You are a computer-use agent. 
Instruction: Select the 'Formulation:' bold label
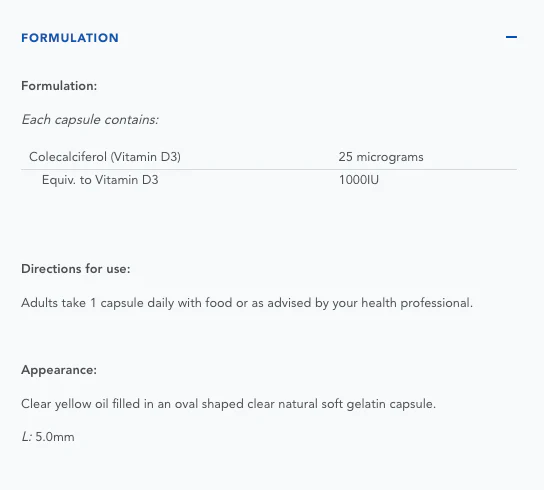pyautogui.click(x=59, y=86)
